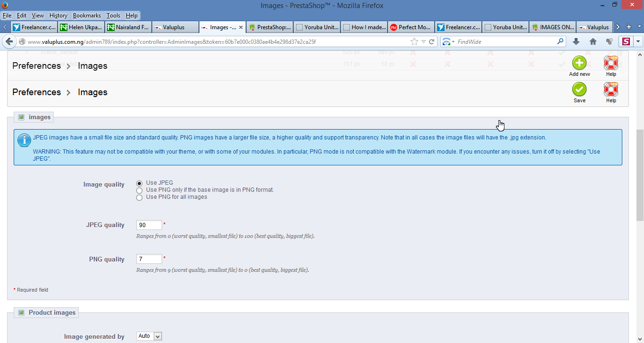Select Use PNG only if base image is PNG
The width and height of the screenshot is (644, 343).
(139, 190)
